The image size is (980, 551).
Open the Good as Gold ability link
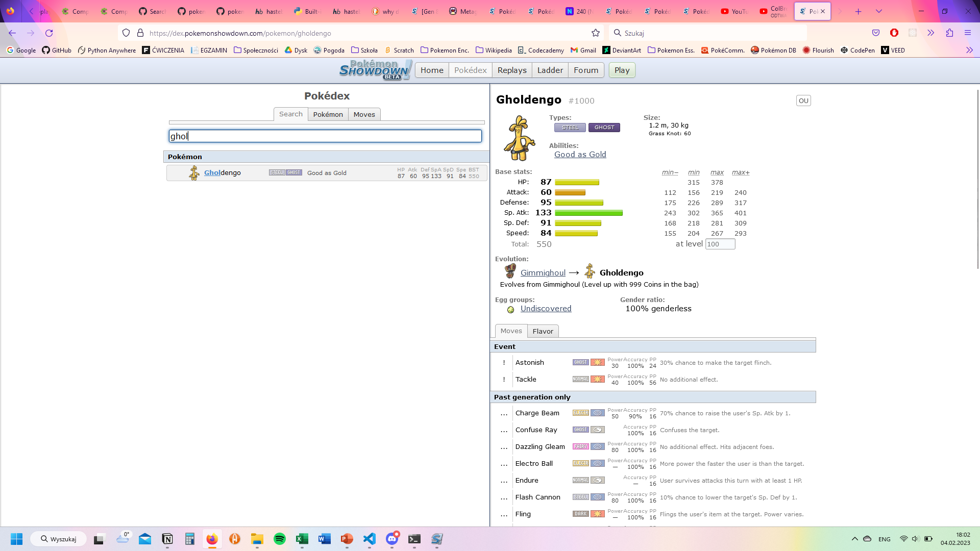click(580, 155)
